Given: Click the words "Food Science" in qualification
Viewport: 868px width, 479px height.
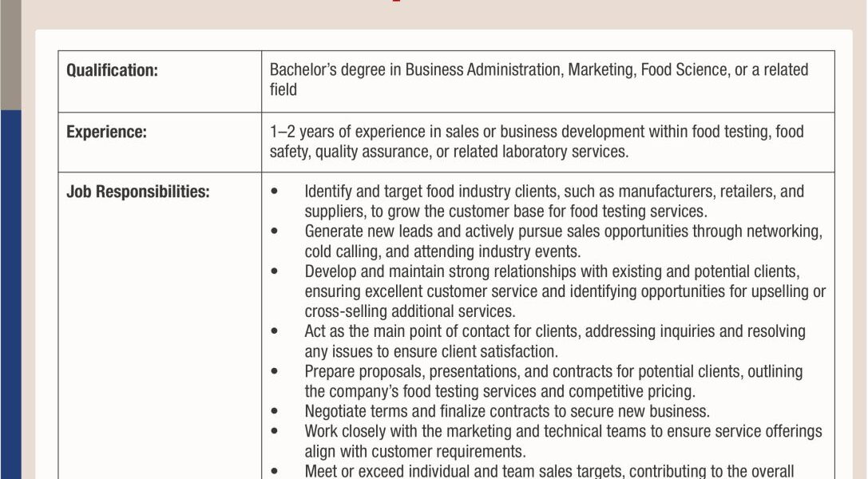Looking at the screenshot, I should click(684, 70).
